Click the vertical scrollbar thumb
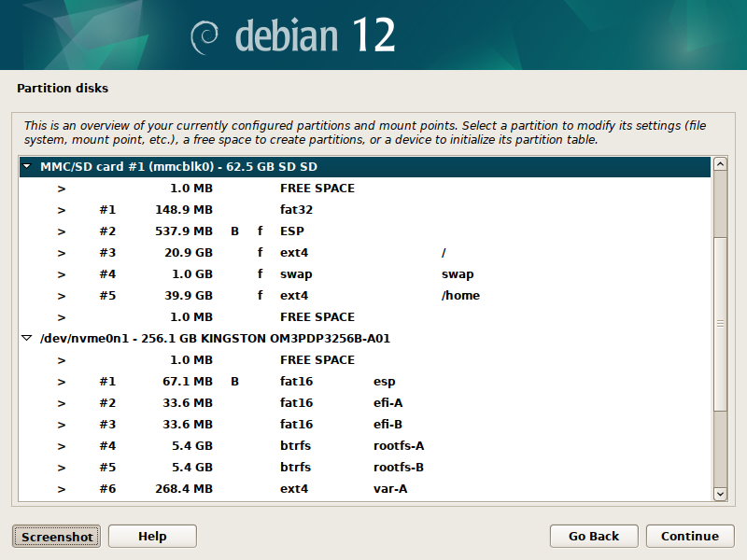This screenshot has width=747, height=560. tap(720, 324)
